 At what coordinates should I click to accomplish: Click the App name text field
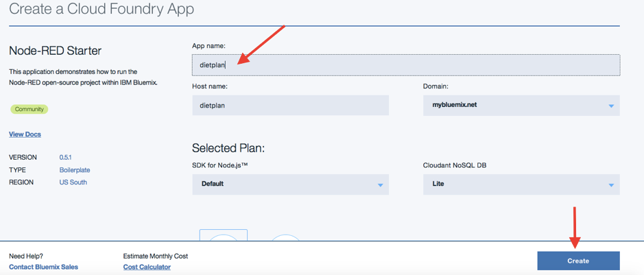[x=405, y=65]
